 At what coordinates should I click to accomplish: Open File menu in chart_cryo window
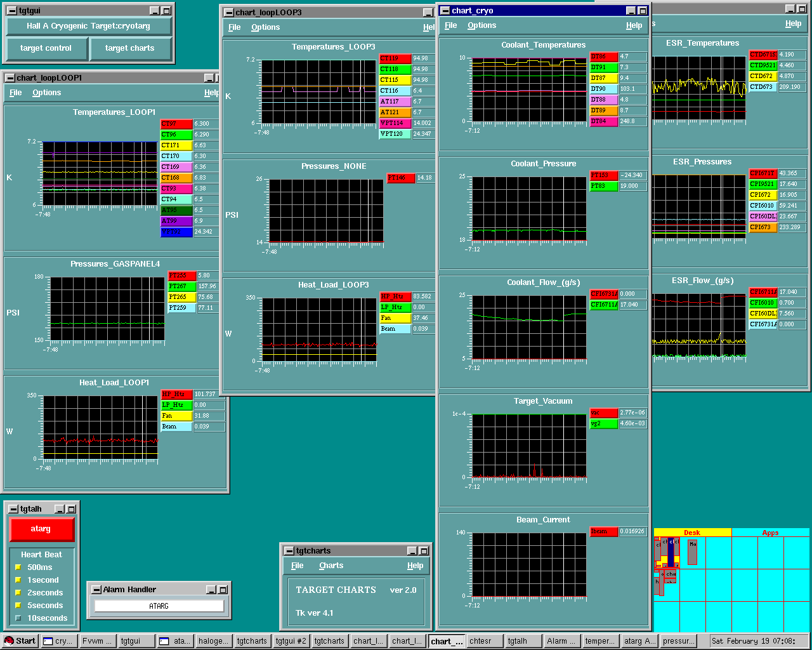click(451, 25)
